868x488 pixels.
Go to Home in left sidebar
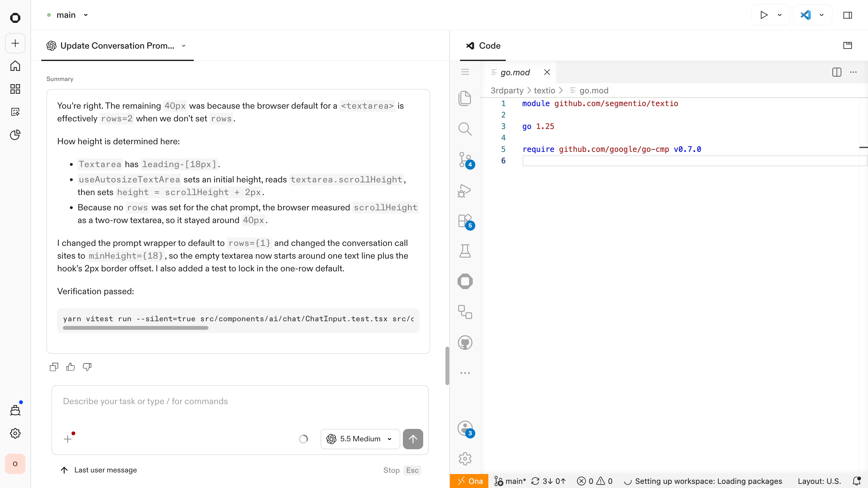15,66
